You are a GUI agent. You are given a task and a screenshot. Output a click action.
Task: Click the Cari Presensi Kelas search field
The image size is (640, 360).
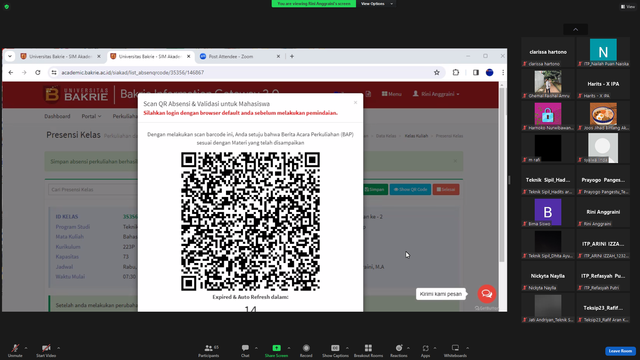point(93,189)
